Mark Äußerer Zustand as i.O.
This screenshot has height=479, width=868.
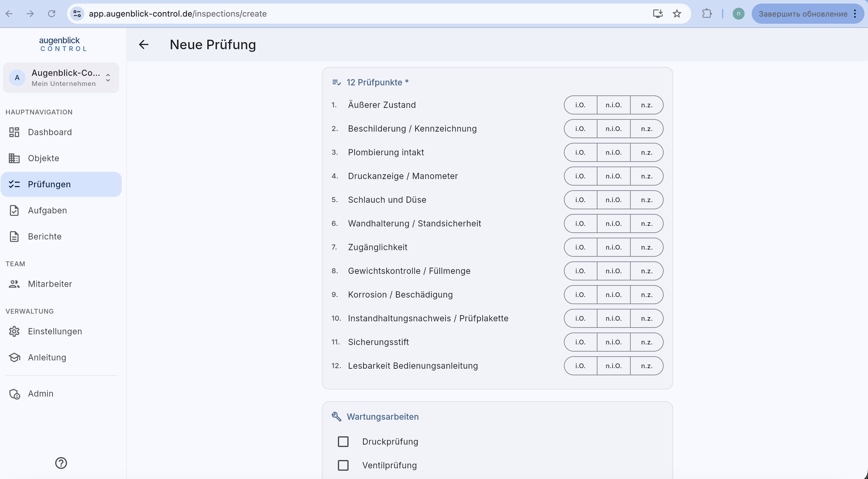(580, 105)
